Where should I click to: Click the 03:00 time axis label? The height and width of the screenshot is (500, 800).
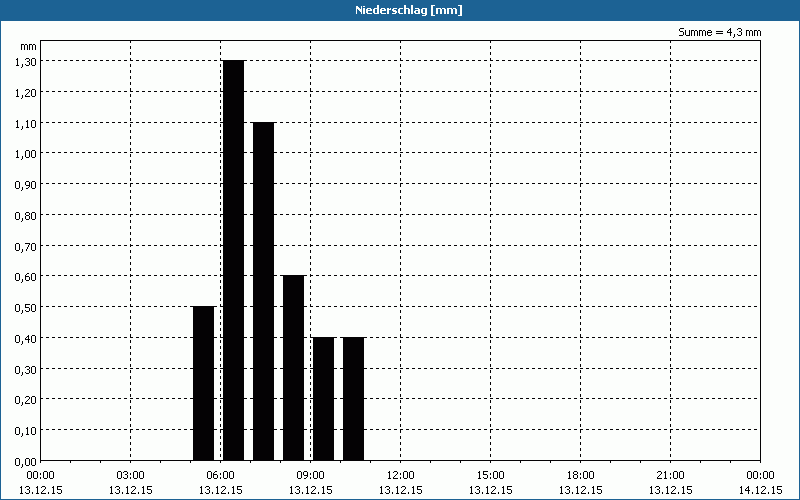131,476
